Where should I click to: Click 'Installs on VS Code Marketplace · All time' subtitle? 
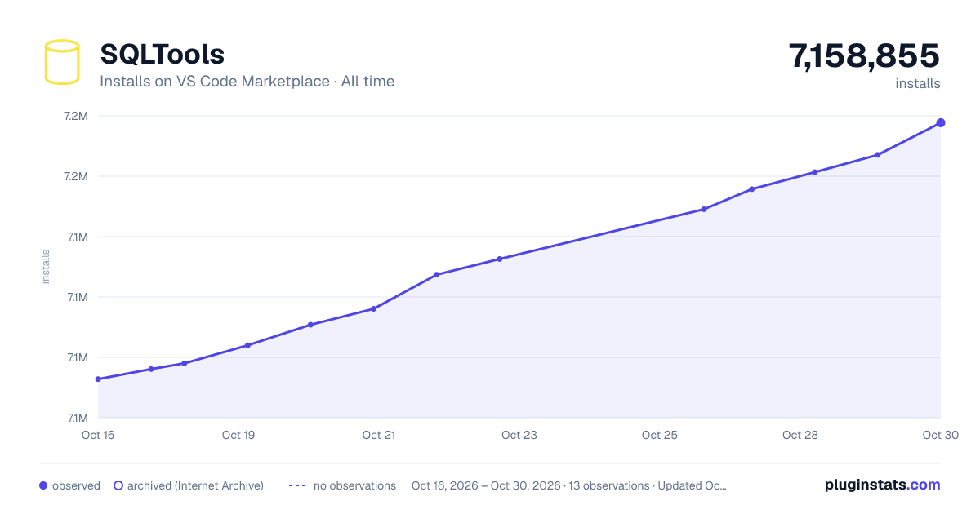(x=247, y=82)
